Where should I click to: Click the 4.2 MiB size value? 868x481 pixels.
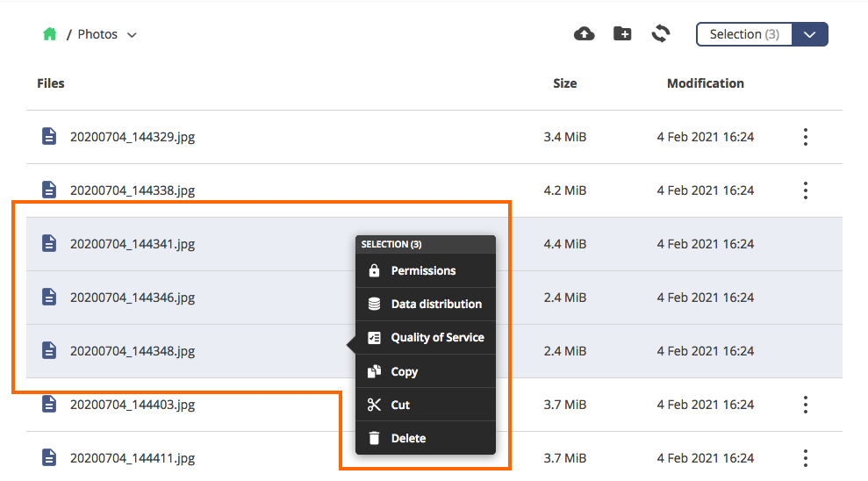tap(564, 190)
